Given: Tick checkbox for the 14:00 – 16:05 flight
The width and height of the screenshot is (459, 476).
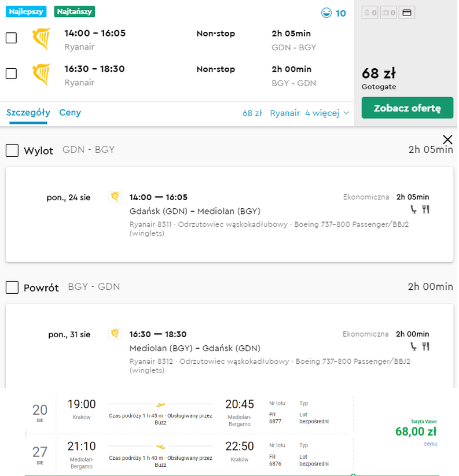Looking at the screenshot, I should point(11,38).
